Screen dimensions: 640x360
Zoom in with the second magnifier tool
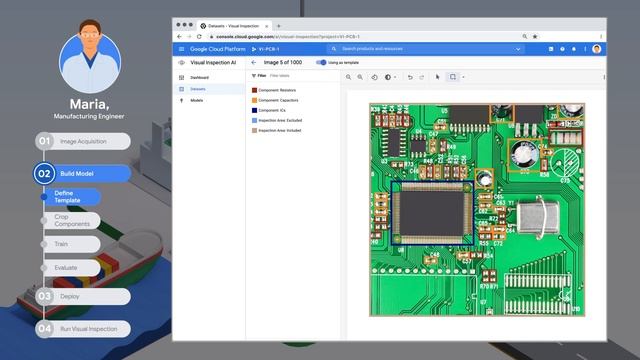pos(360,77)
